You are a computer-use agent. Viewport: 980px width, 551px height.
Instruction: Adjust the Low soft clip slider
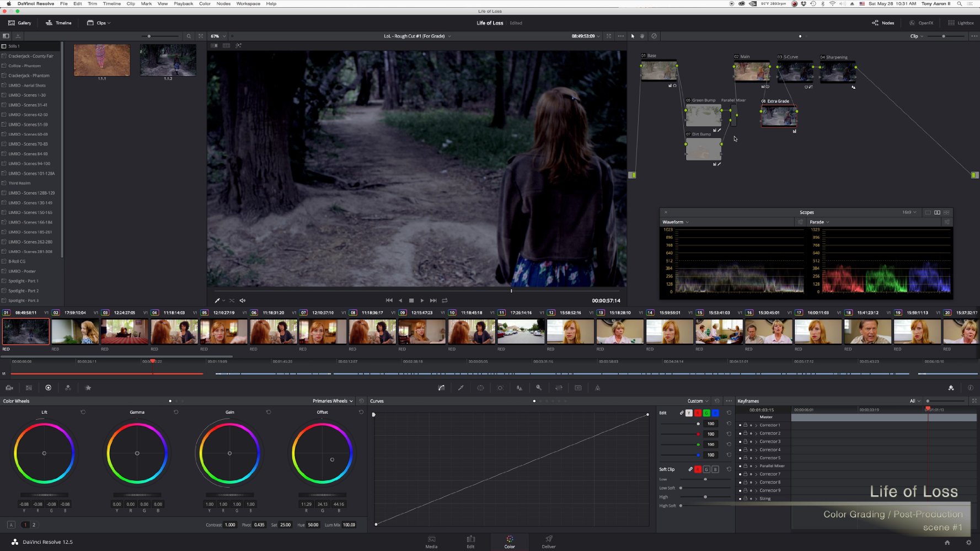click(705, 479)
